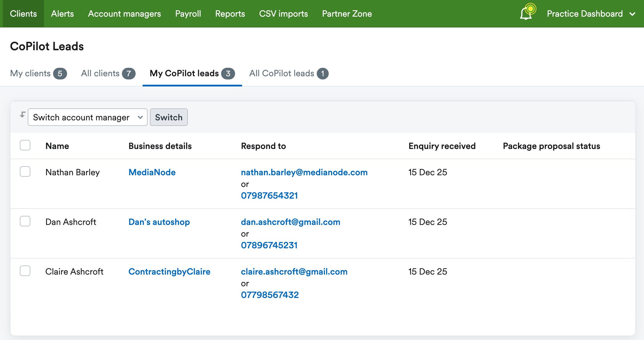Click the name Dan Ashcroft
This screenshot has height=340, width=644.
(71, 222)
